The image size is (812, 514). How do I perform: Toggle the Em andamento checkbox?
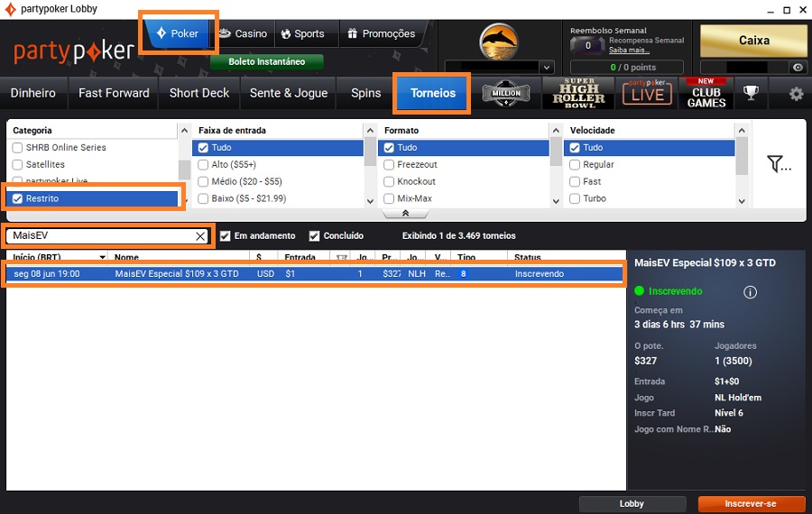[225, 236]
